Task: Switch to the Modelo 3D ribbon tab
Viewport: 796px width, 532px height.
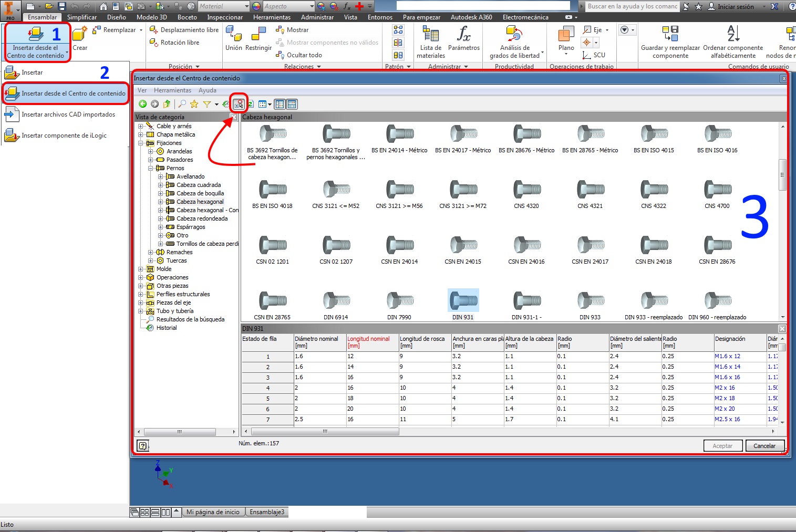Action: click(152, 17)
